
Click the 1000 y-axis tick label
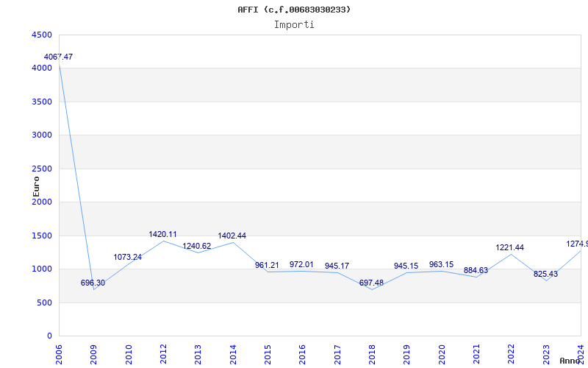point(42,269)
